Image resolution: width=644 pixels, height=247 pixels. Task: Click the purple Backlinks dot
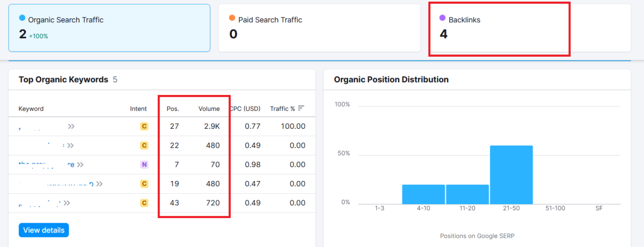tap(442, 18)
